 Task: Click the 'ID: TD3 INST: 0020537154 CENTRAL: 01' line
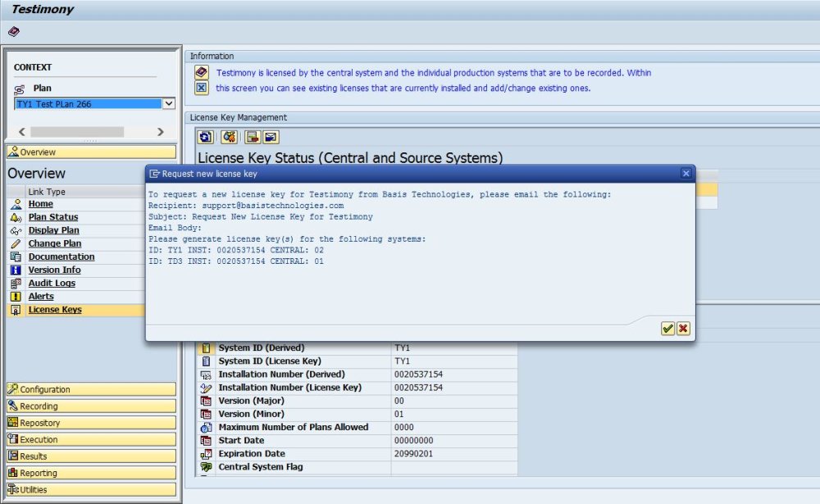[x=236, y=261]
